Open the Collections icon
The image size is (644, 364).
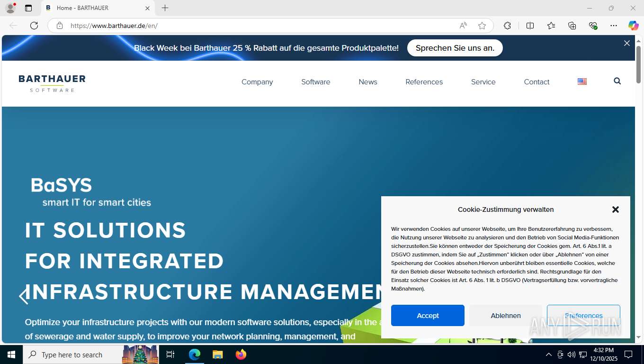pyautogui.click(x=572, y=26)
